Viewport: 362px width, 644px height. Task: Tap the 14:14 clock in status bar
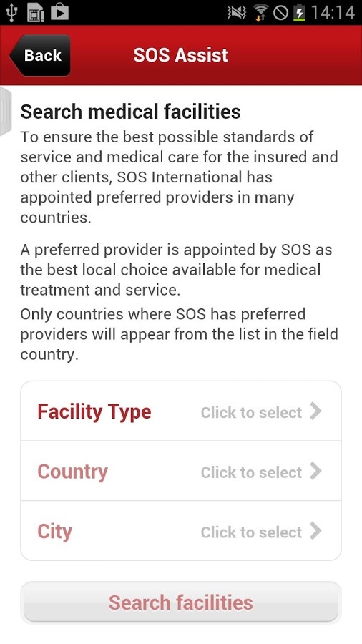(x=333, y=13)
